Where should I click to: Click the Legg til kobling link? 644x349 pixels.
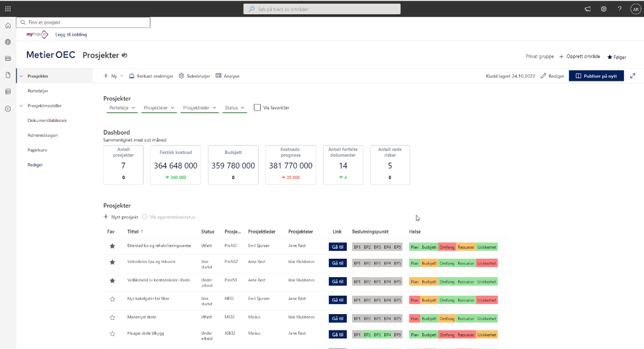coord(71,34)
